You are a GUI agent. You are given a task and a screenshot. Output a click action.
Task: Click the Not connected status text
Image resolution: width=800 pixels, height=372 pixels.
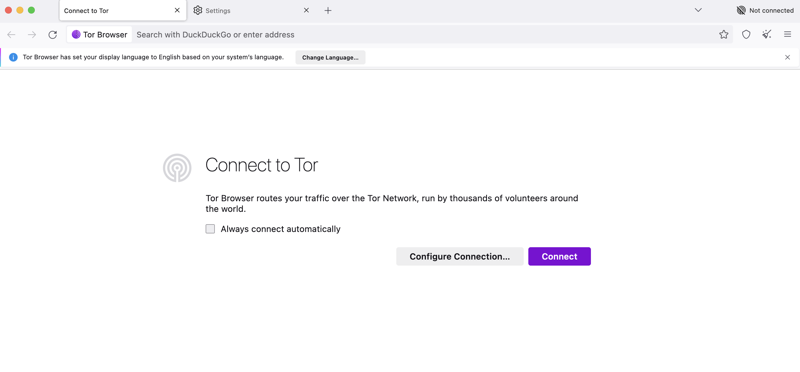tap(771, 10)
